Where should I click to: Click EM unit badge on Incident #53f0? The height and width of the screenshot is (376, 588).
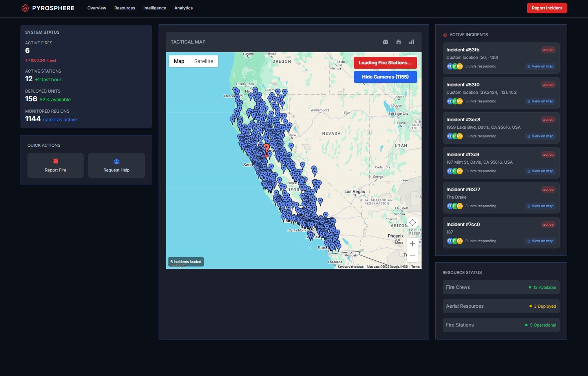(455, 101)
